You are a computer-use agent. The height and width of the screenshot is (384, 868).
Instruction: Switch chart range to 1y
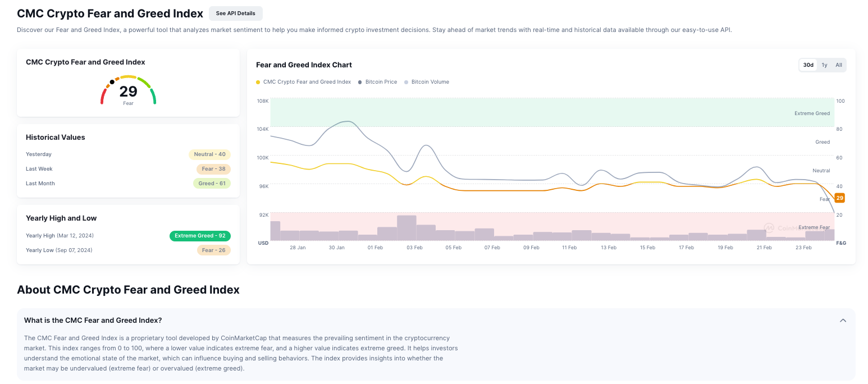[824, 65]
